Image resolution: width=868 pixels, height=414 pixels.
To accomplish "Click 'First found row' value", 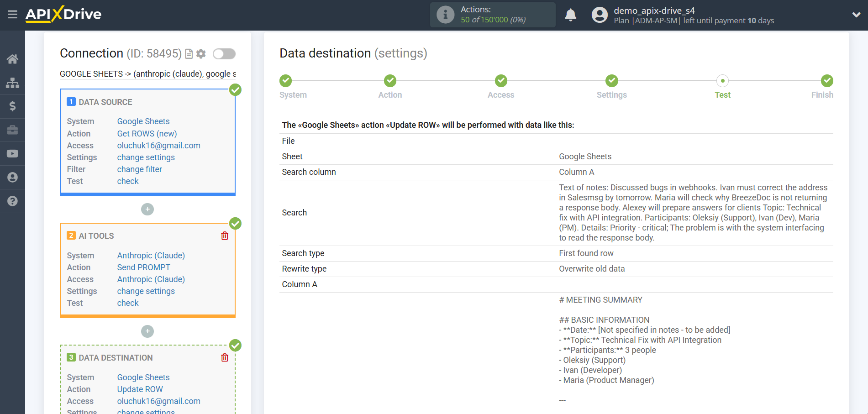I will [x=586, y=253].
